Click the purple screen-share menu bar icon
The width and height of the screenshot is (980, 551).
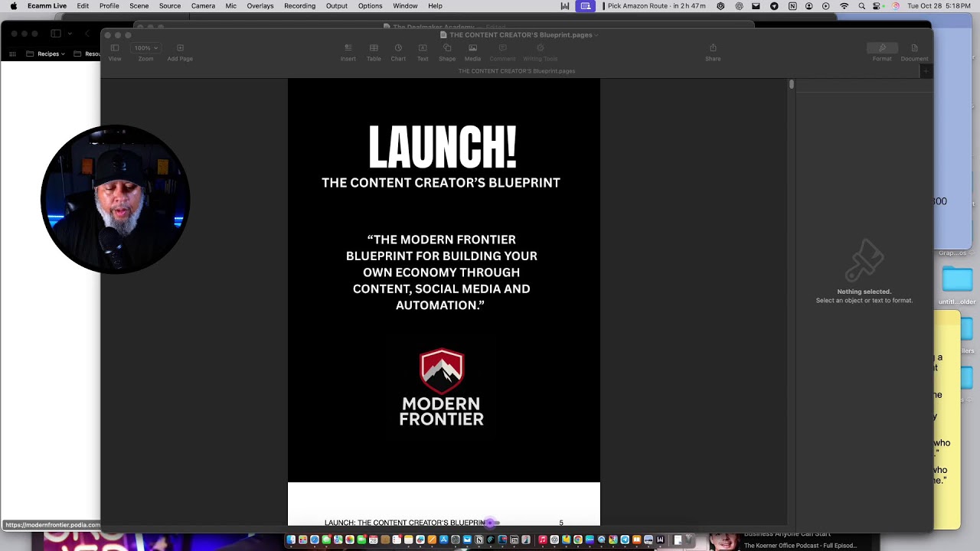coord(586,6)
